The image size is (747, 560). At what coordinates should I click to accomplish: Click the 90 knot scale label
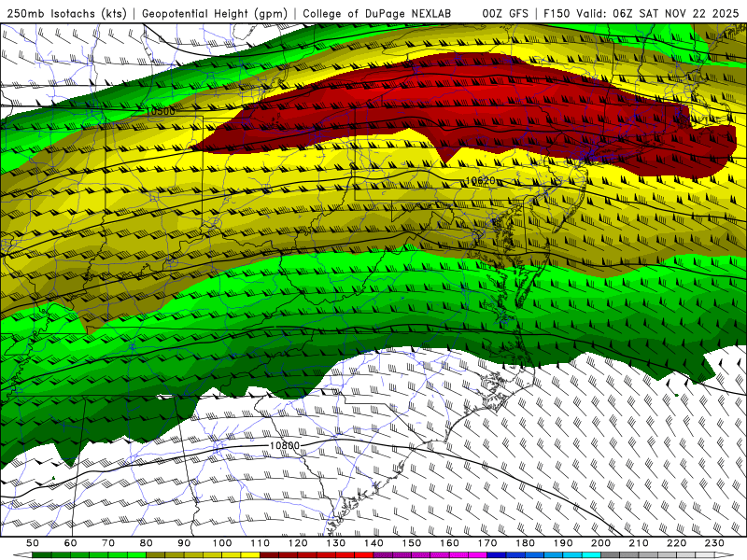click(x=184, y=543)
